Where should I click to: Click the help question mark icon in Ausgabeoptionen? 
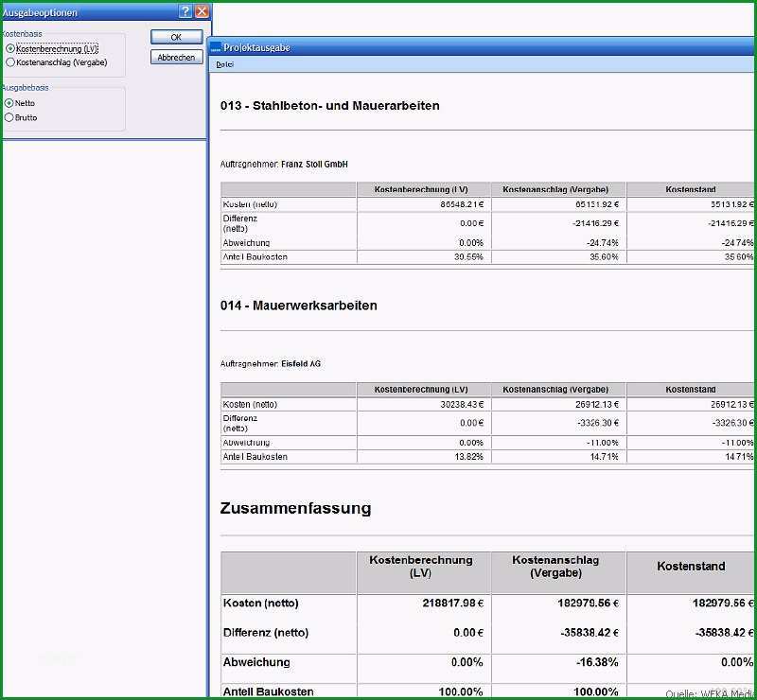tap(185, 11)
